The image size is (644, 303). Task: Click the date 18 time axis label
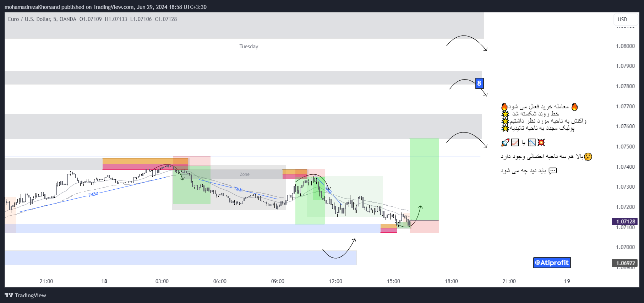(104, 281)
